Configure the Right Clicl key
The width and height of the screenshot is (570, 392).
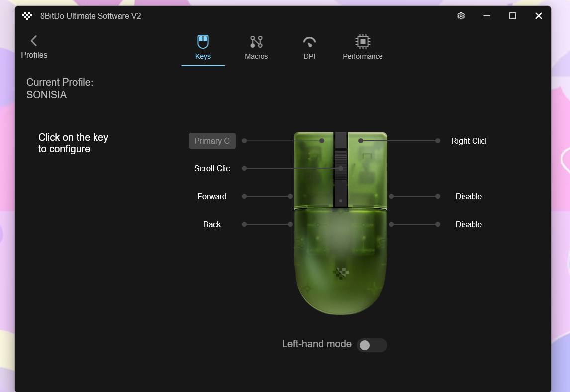coord(469,141)
